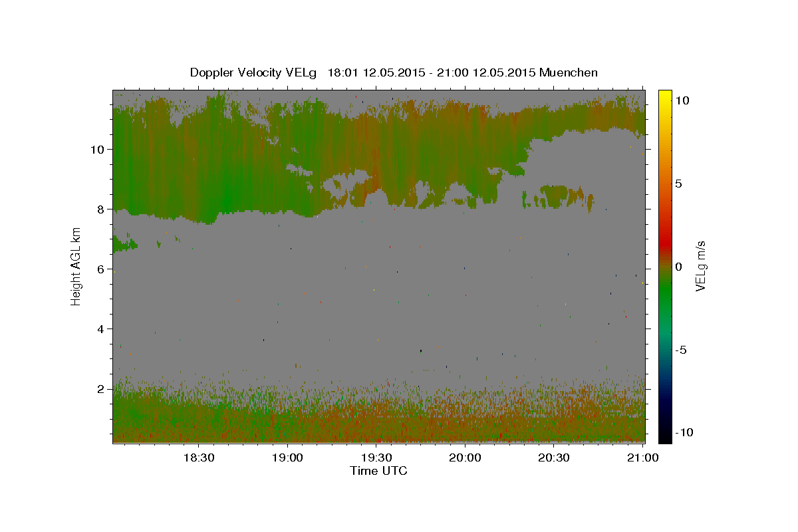798x532 pixels.
Task: Click the height tick label 6
Action: pyautogui.click(x=100, y=269)
